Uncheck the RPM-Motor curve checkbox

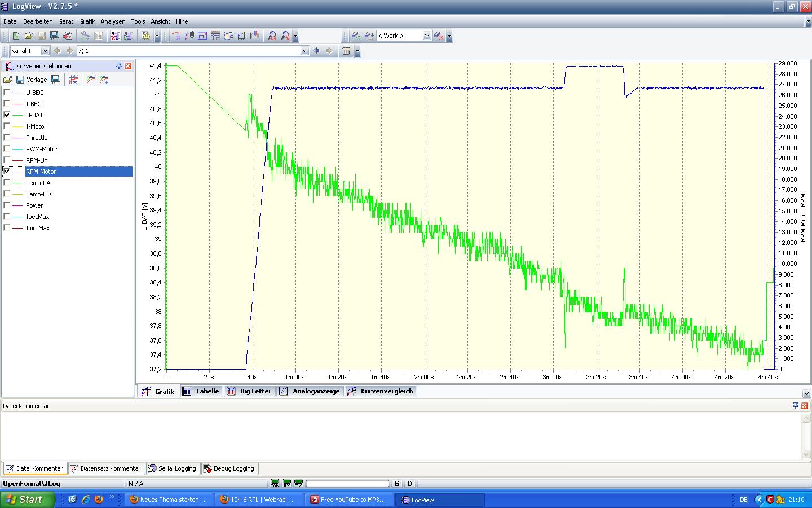(x=7, y=171)
